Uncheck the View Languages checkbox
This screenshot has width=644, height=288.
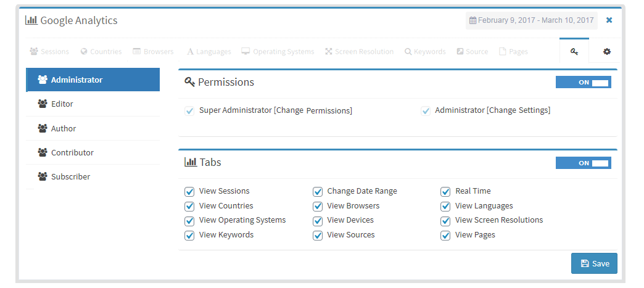445,206
